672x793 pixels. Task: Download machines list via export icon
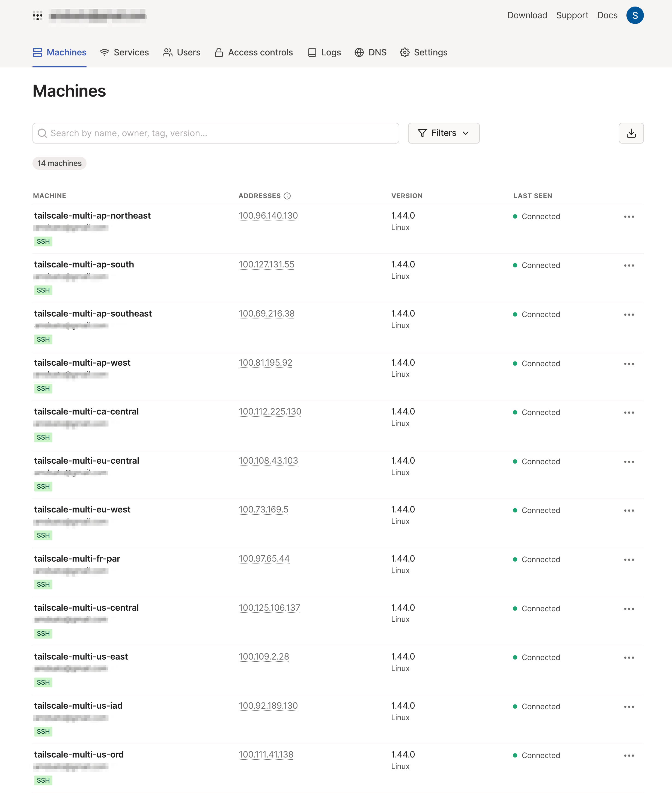point(631,133)
